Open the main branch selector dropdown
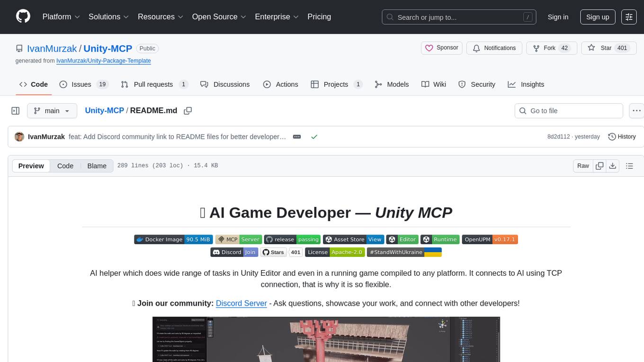 coord(52,110)
